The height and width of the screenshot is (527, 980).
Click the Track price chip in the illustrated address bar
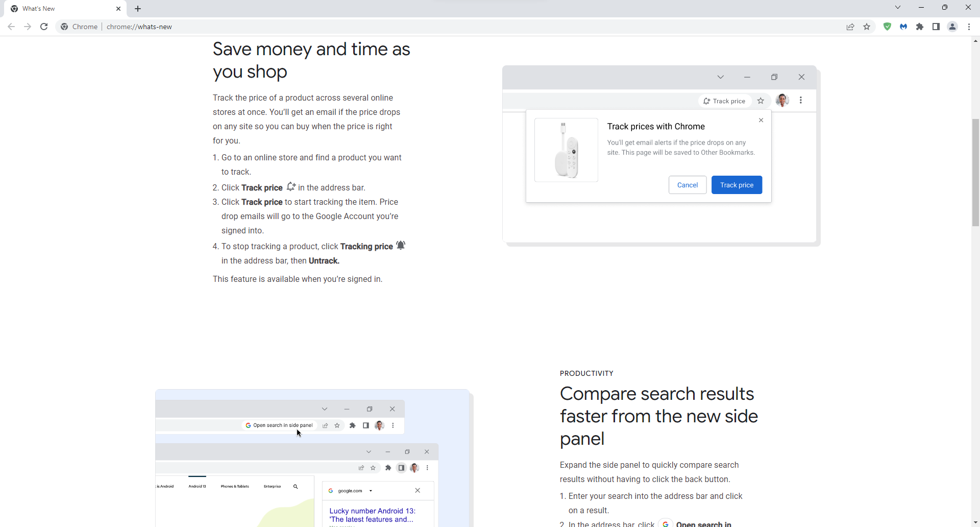point(724,101)
